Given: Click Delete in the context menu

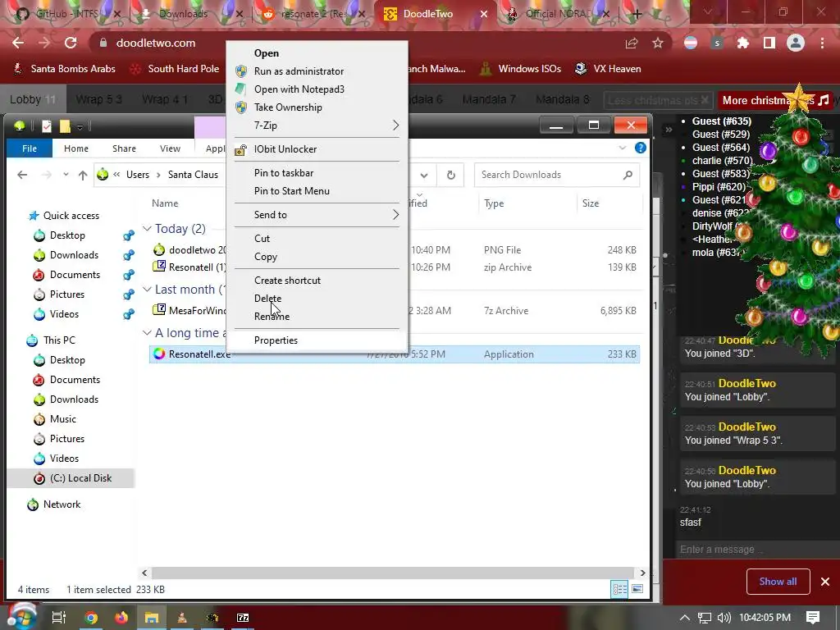Looking at the screenshot, I should [x=267, y=299].
